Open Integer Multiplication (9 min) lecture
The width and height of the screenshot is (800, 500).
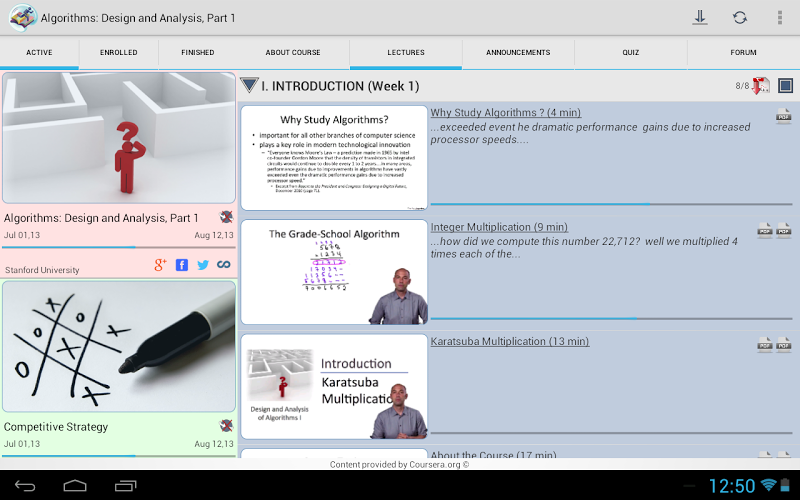tap(499, 227)
